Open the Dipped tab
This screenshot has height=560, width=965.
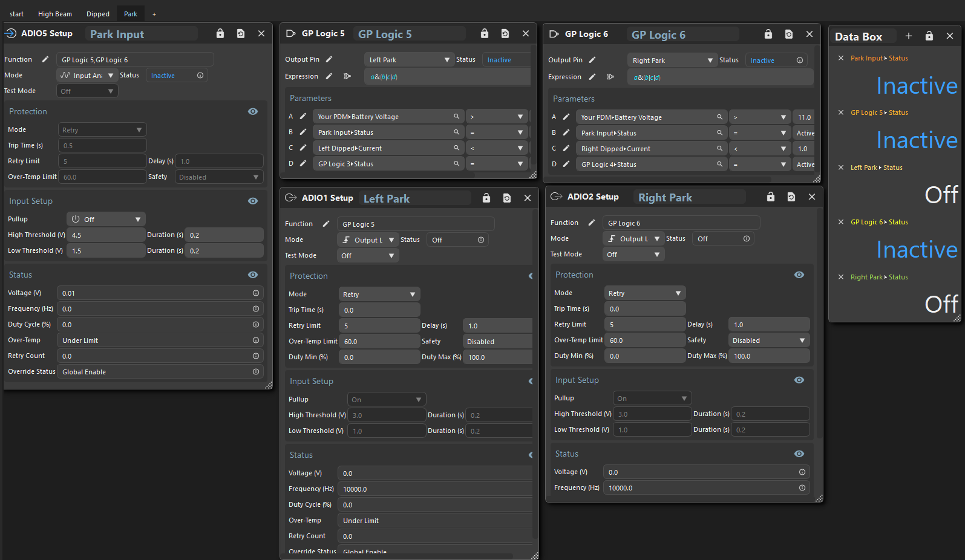point(98,14)
